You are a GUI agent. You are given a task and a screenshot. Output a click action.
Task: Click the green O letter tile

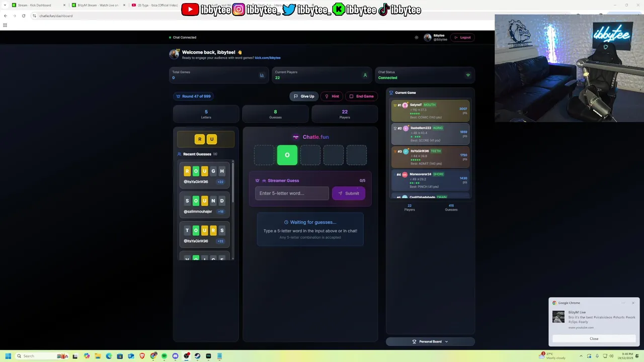point(287,155)
